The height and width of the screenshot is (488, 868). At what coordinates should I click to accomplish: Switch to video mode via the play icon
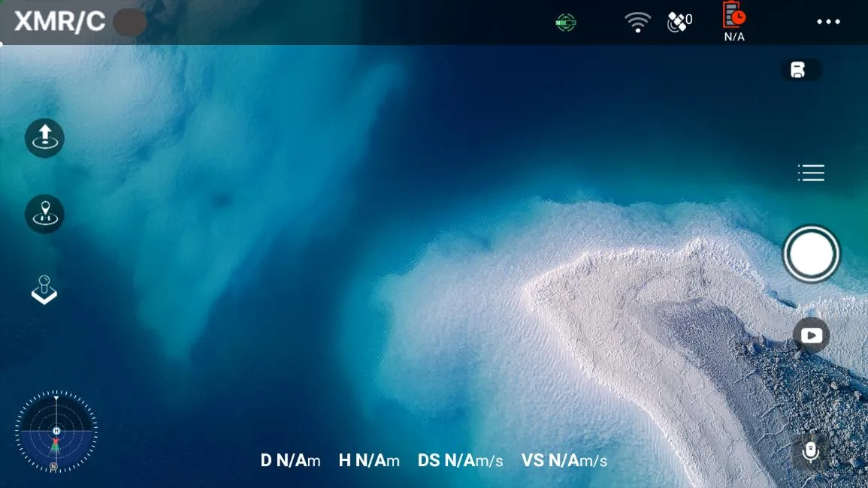812,336
